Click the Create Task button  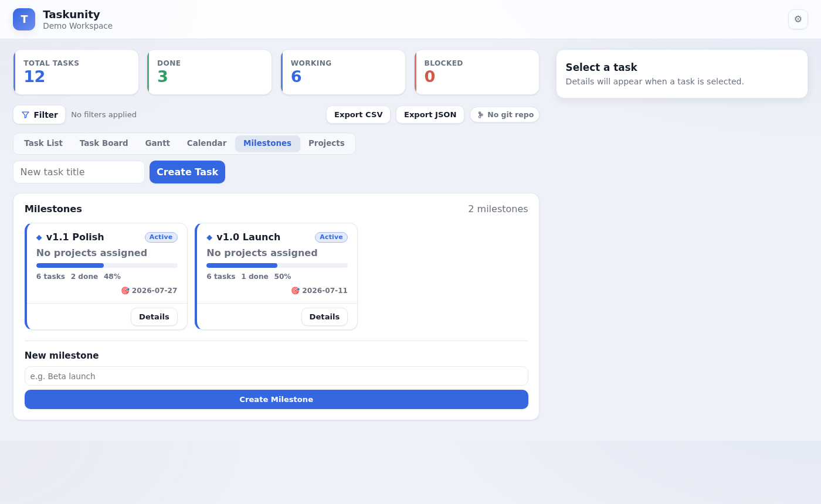point(187,172)
